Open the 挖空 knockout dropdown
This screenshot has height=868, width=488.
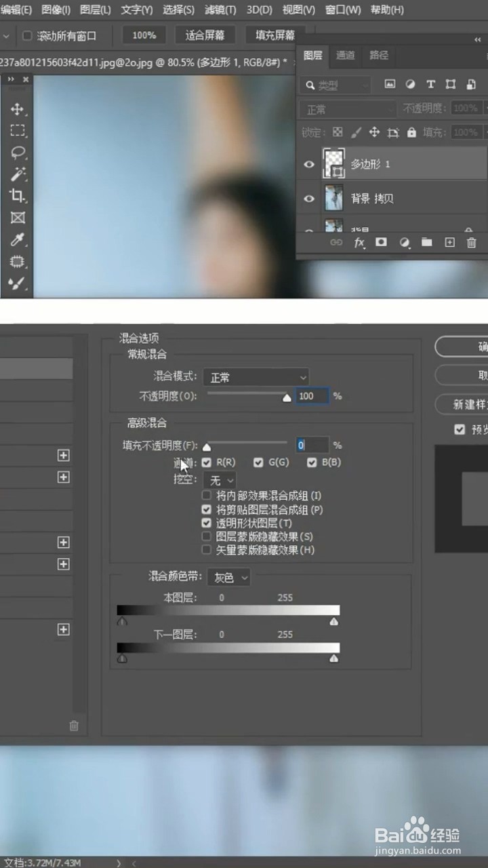coord(220,480)
